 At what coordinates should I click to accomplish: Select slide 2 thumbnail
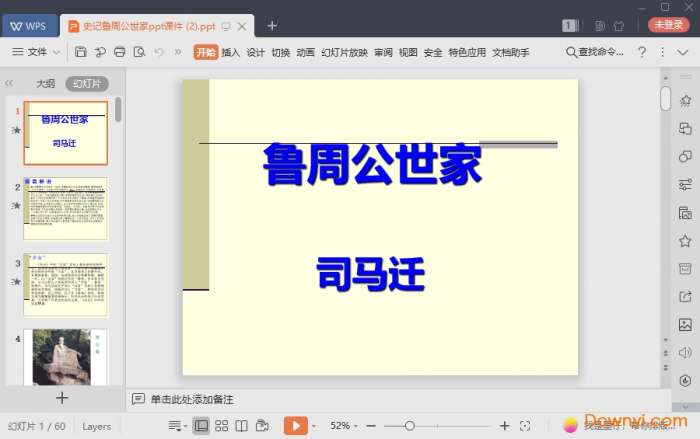point(66,209)
